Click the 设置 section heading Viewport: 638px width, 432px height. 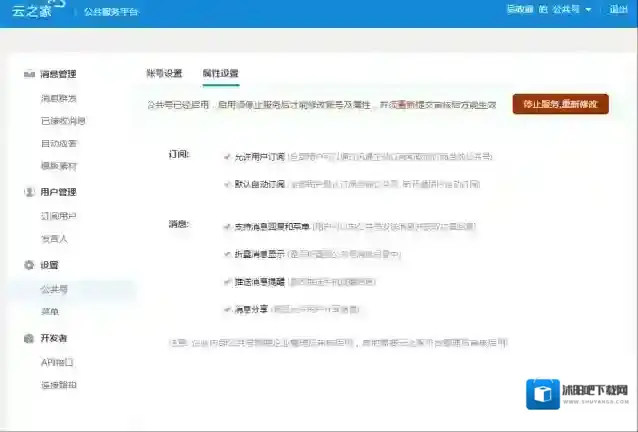point(49,265)
